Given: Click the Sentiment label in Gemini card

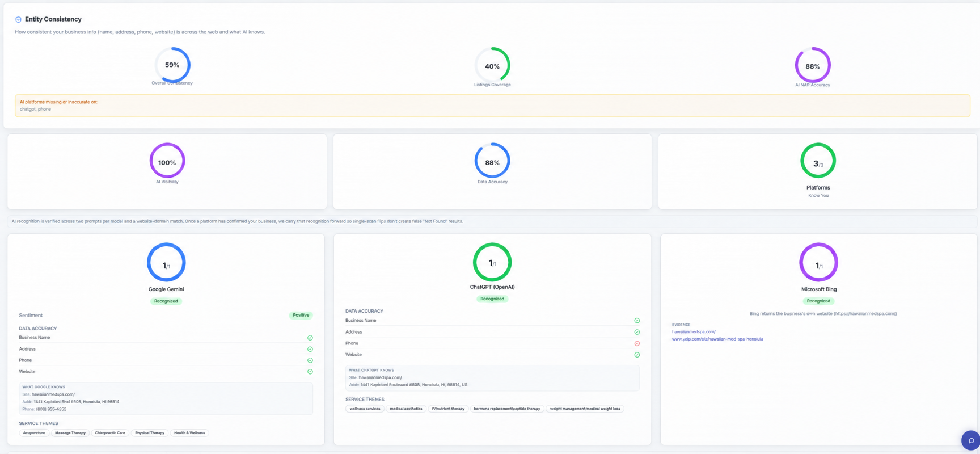Looking at the screenshot, I should coord(31,315).
